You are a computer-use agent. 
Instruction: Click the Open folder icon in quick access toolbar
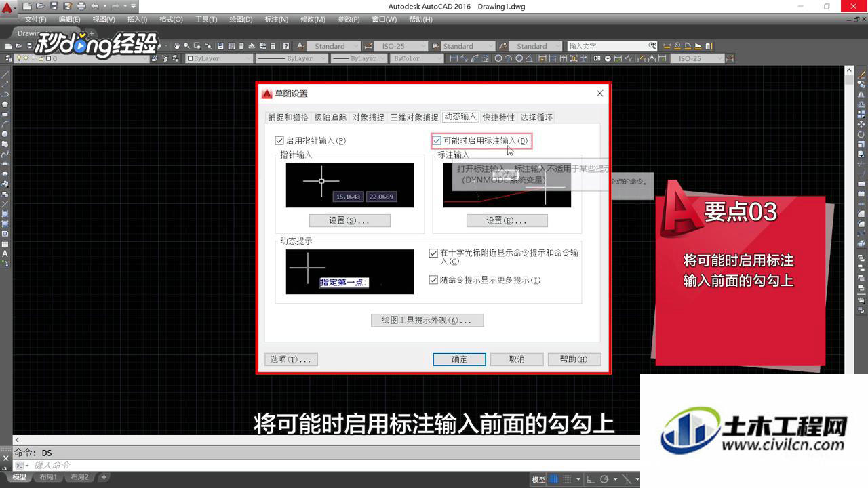(41, 6)
